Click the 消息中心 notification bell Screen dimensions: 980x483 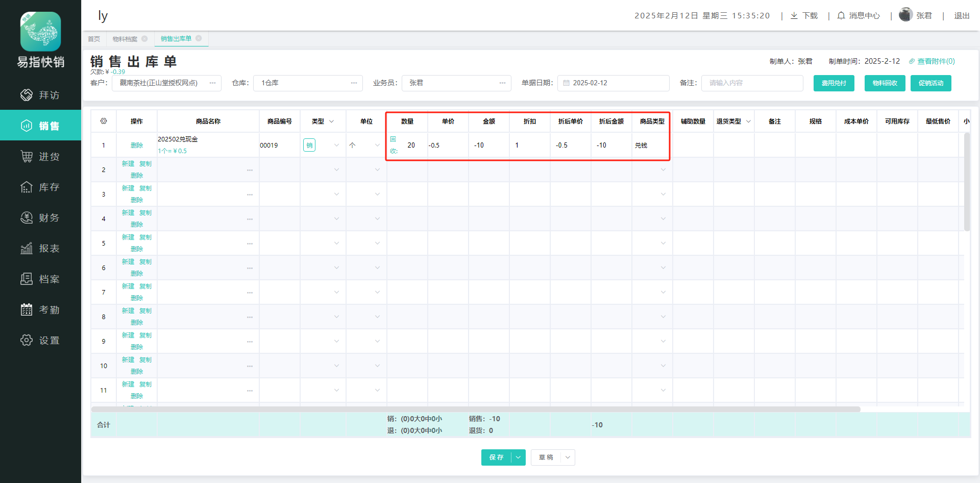click(841, 16)
